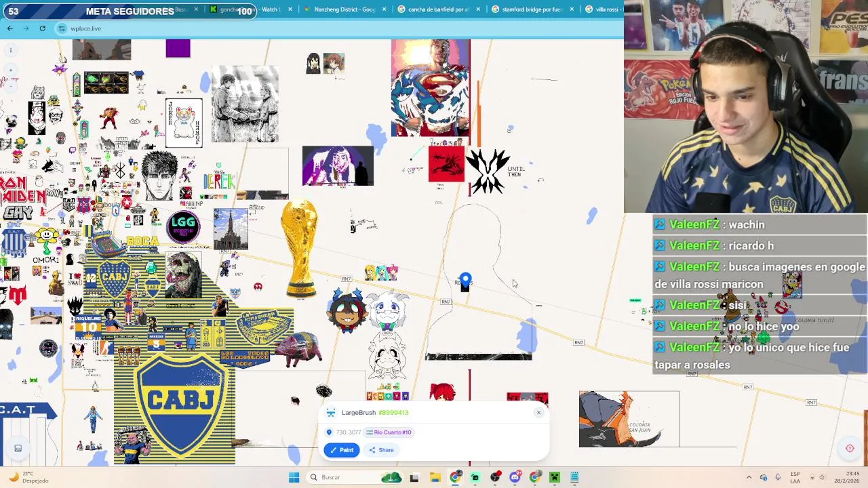The width and height of the screenshot is (868, 488).
Task: Open the Discord taskbar icon
Action: (x=515, y=477)
